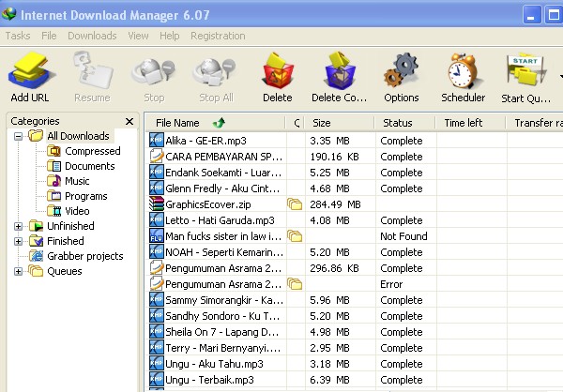Viewport: 563px width, 392px height.
Task: Click the Music folder icon
Action: click(53, 181)
